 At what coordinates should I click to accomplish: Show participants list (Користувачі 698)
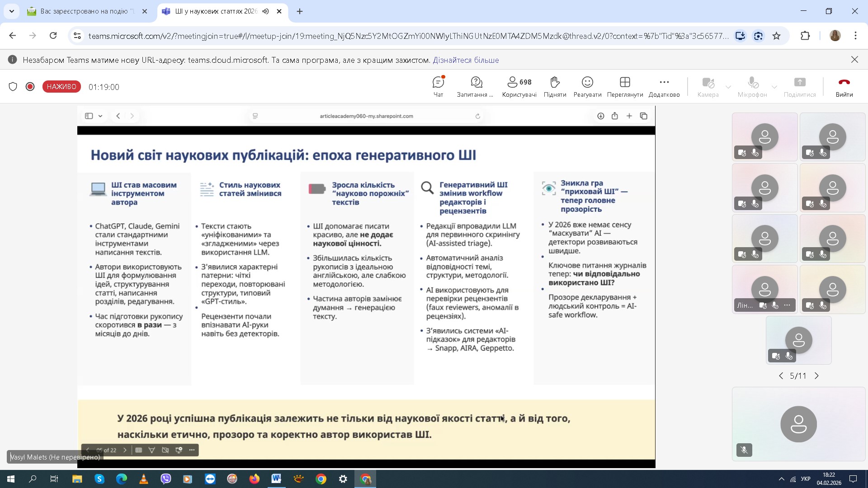(519, 83)
